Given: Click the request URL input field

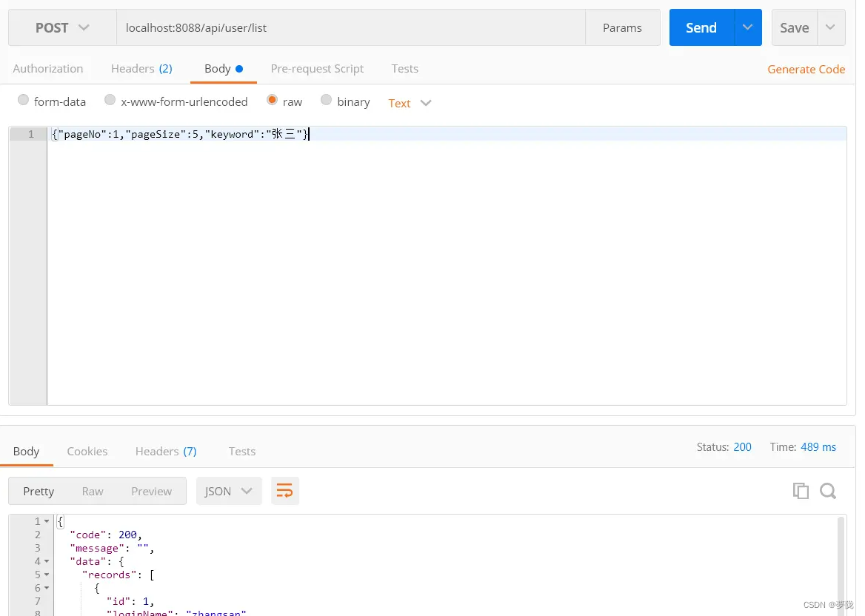Looking at the screenshot, I should click(x=296, y=27).
